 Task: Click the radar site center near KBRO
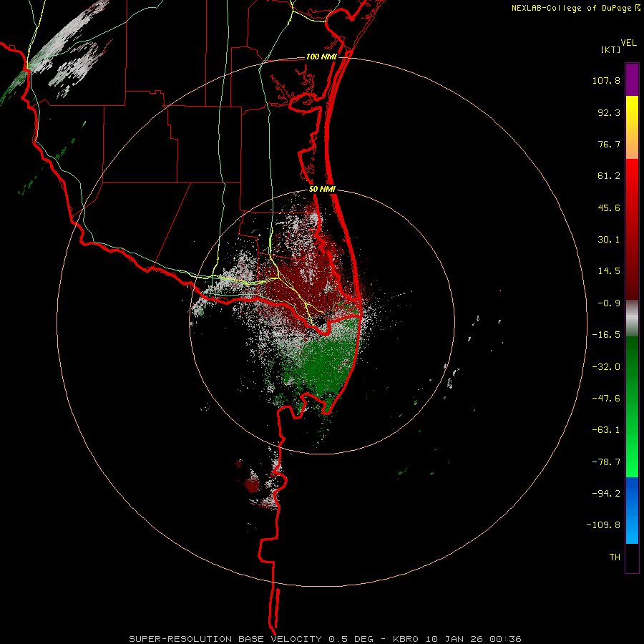pyautogui.click(x=321, y=320)
